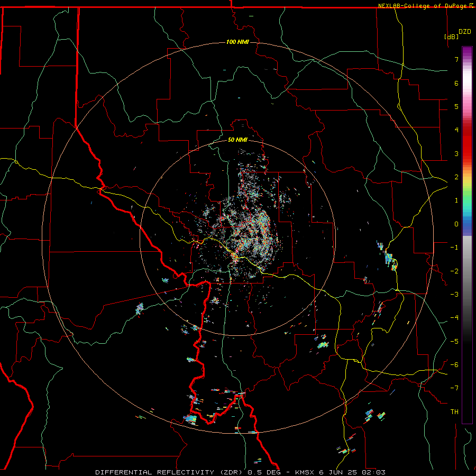
Task: Click the 50 NMI range ring label
Action: (237, 140)
